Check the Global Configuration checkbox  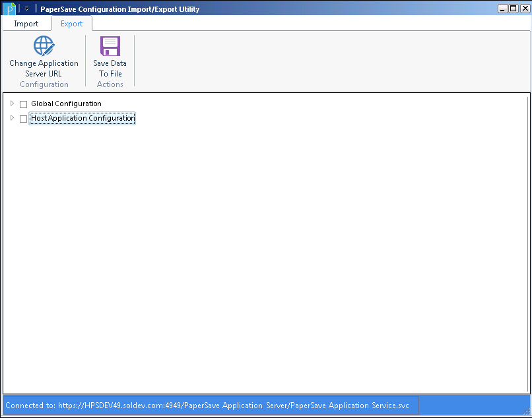[23, 104]
